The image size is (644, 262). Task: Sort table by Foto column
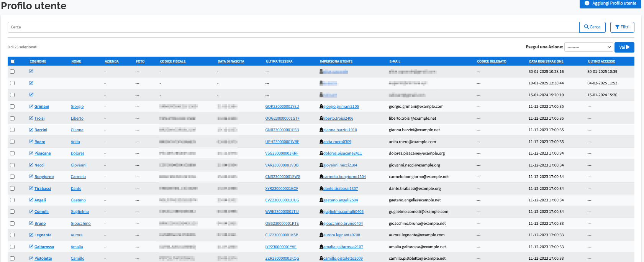(x=140, y=61)
